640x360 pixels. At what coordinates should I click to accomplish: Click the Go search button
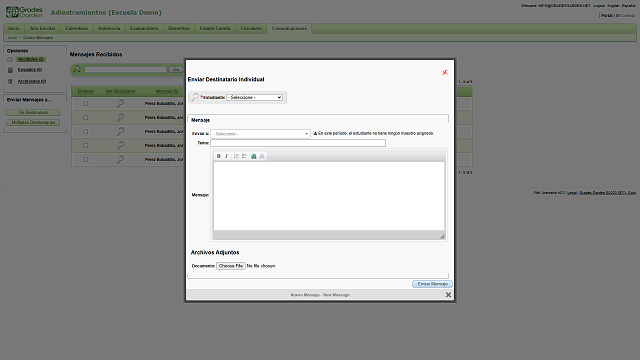[176, 69]
